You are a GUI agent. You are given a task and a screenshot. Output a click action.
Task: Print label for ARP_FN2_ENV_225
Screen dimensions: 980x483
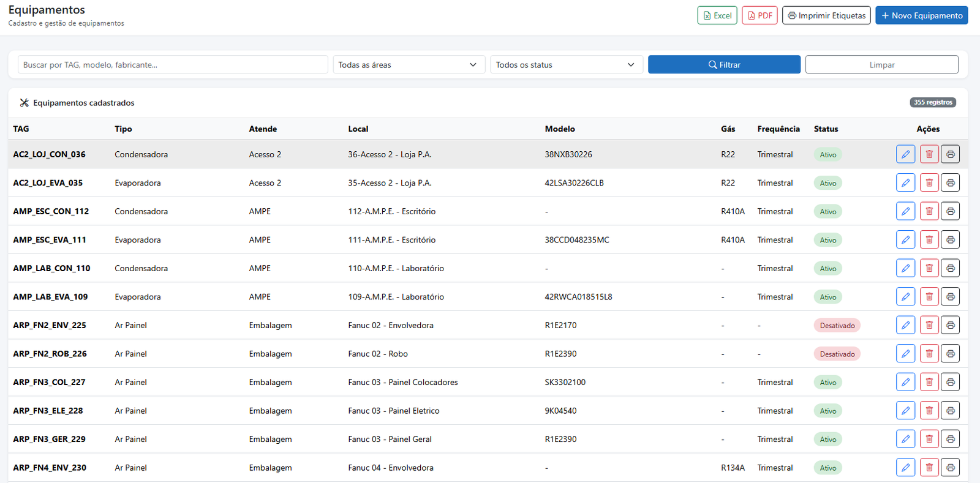(x=950, y=325)
